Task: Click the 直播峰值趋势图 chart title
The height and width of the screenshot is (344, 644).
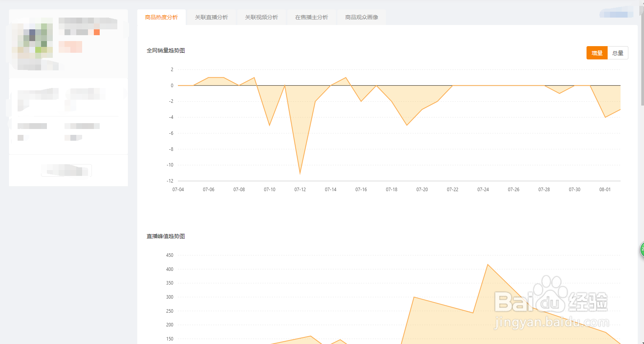Action: 166,236
